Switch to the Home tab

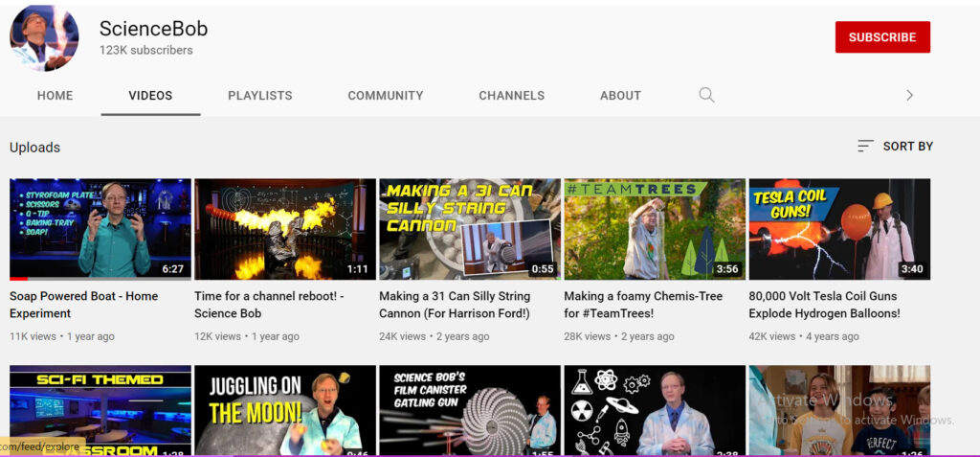(x=55, y=96)
